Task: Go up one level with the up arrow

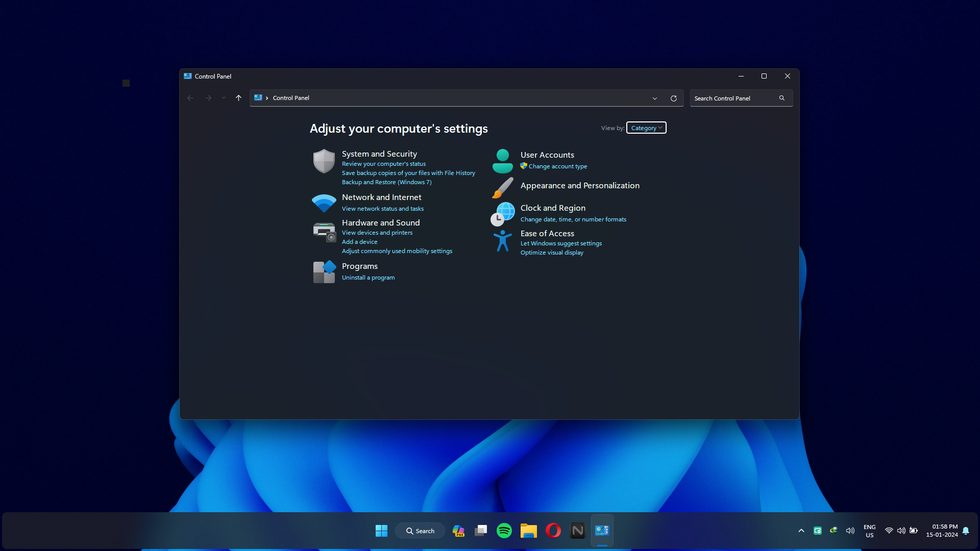Action: pyautogui.click(x=238, y=98)
